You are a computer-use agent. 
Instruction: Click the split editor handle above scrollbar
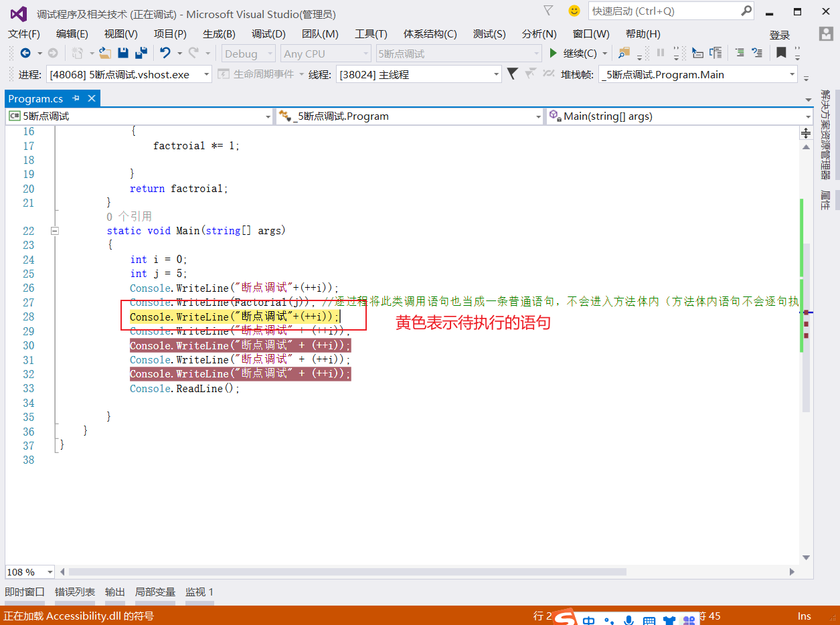pyautogui.click(x=806, y=133)
